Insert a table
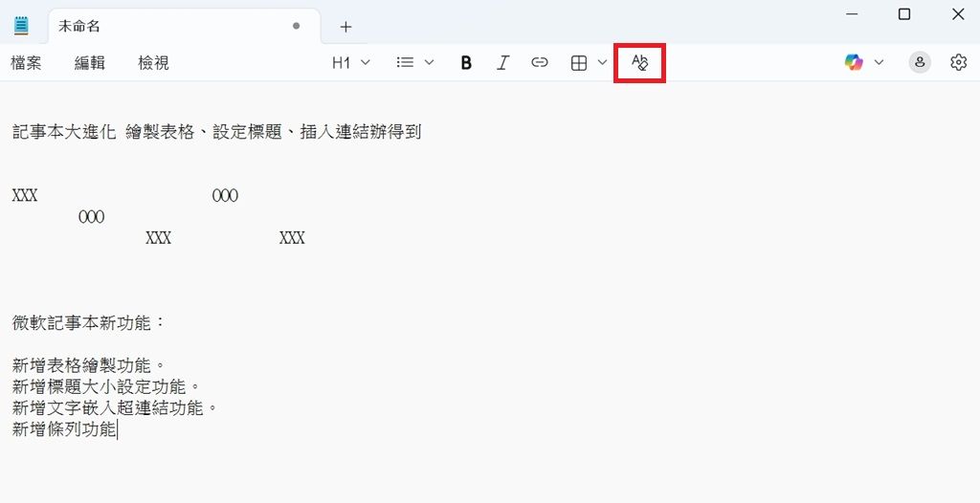Screen dimensions: 980x503 pos(579,62)
